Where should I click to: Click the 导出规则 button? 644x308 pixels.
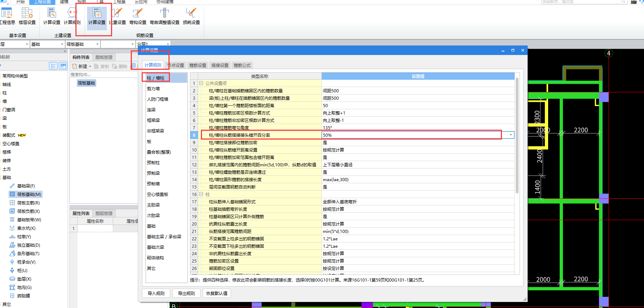point(186,293)
